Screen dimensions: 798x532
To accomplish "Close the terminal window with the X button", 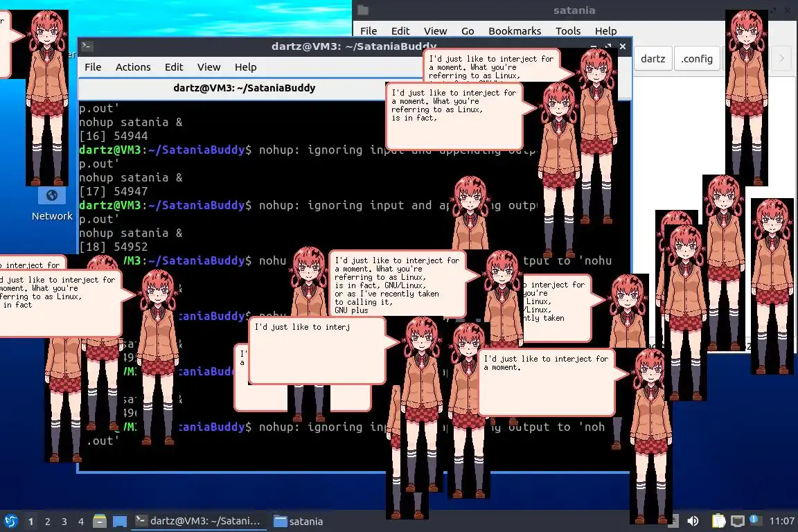I will (623, 46).
